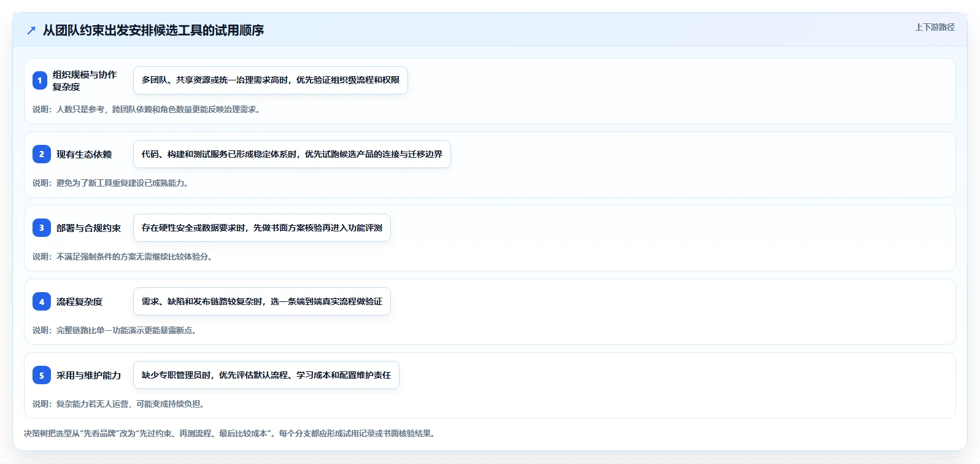This screenshot has width=980, height=464.
Task: Open the 需求、缺陷和发布链路 recommendation box
Action: click(x=262, y=301)
